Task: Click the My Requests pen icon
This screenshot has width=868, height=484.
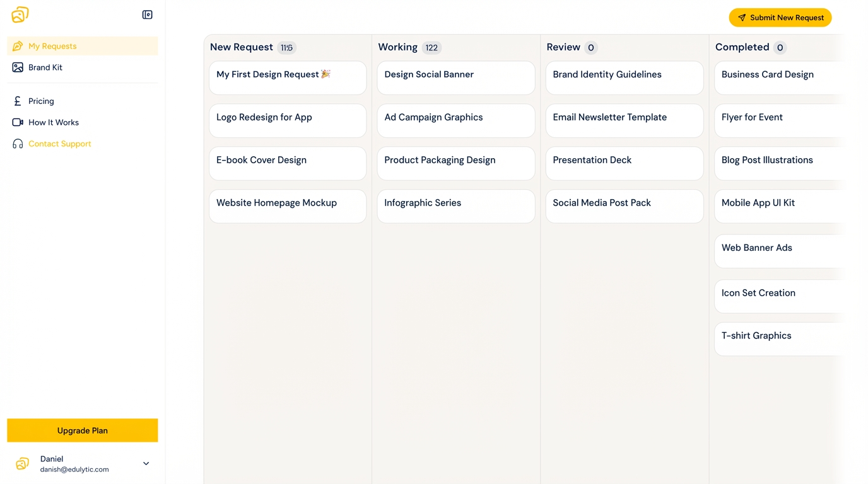Action: coord(18,46)
